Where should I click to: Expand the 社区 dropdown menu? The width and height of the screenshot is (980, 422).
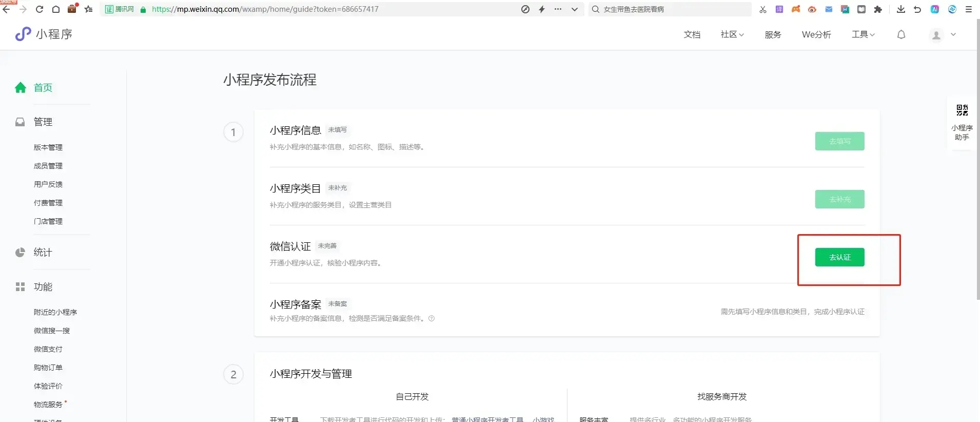732,34
